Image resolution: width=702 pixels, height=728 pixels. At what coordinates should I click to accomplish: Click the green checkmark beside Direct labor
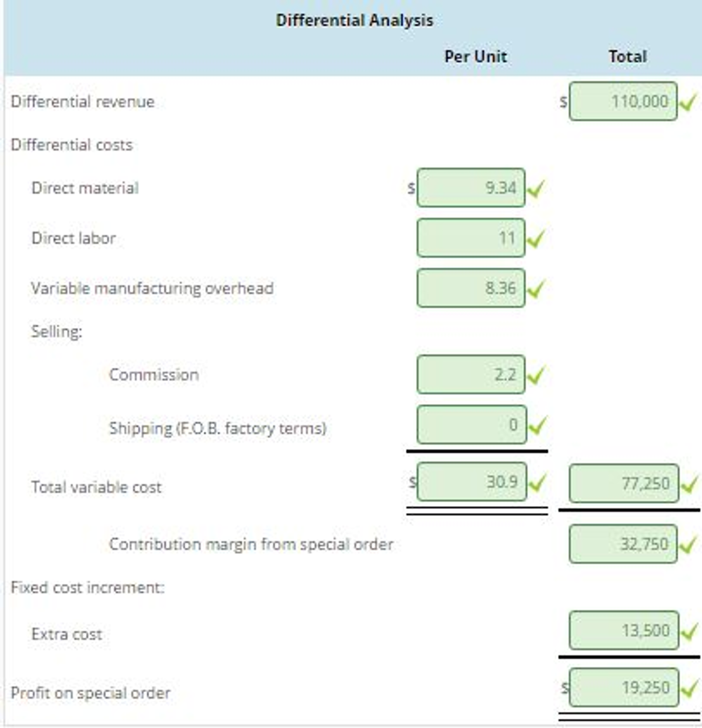tap(535, 239)
